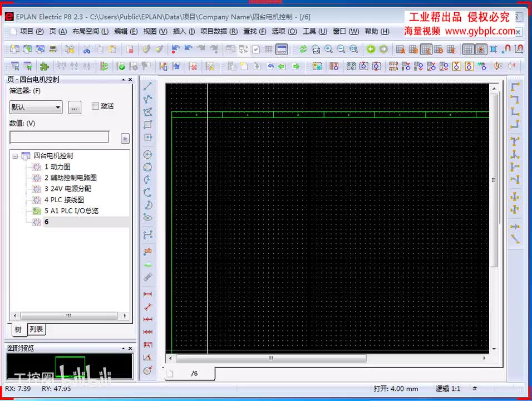Select the Polygon drawing tool
This screenshot has width=532, height=401.
tap(147, 112)
